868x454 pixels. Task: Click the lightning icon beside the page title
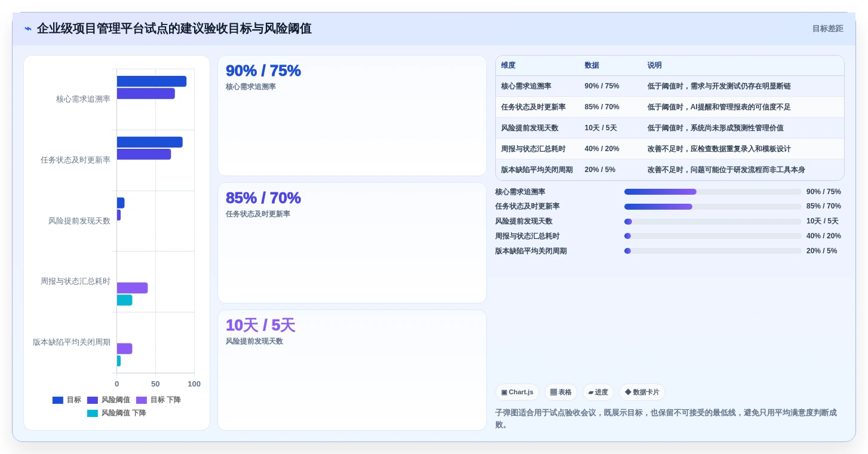[28, 29]
